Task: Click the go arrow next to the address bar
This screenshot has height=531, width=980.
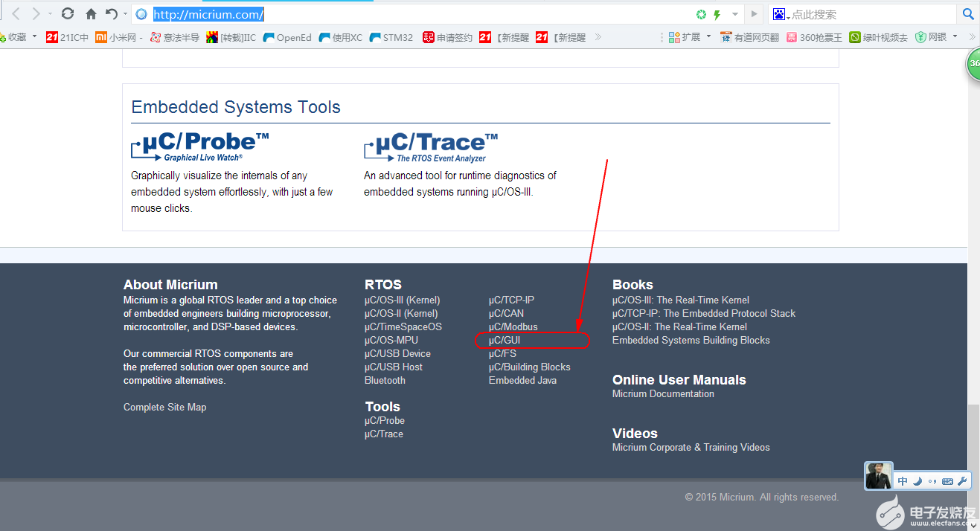Action: coord(755,14)
